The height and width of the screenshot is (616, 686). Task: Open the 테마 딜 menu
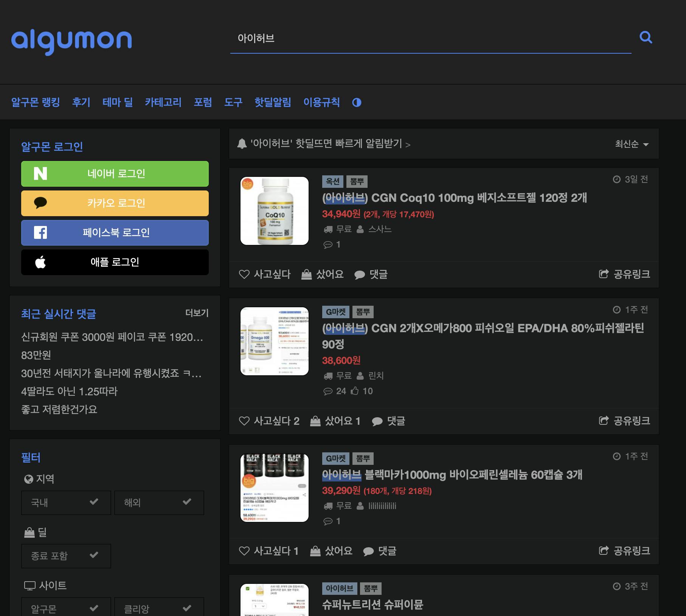118,102
